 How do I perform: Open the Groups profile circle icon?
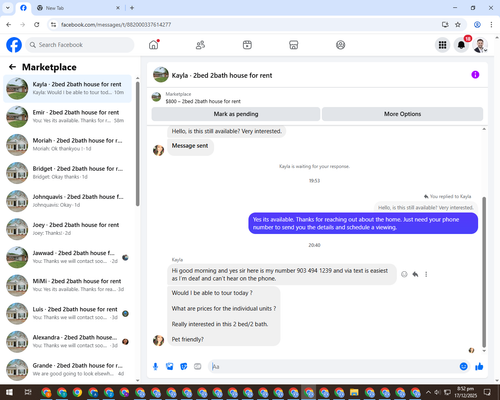tap(340, 45)
